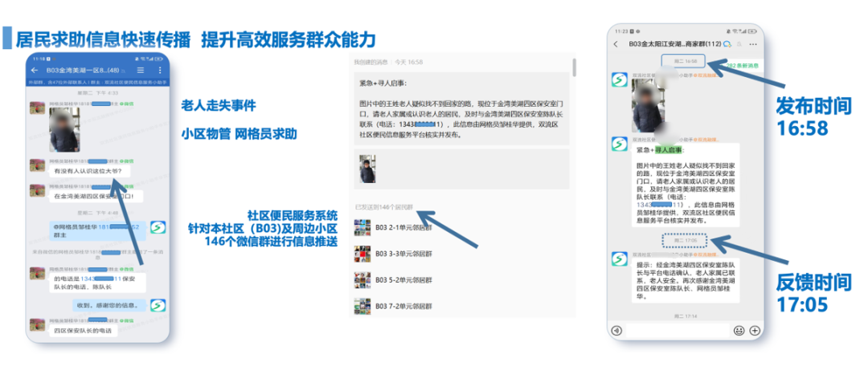Select B03 2-1单元邻居群 group row
The image size is (868, 379).
tap(461, 227)
